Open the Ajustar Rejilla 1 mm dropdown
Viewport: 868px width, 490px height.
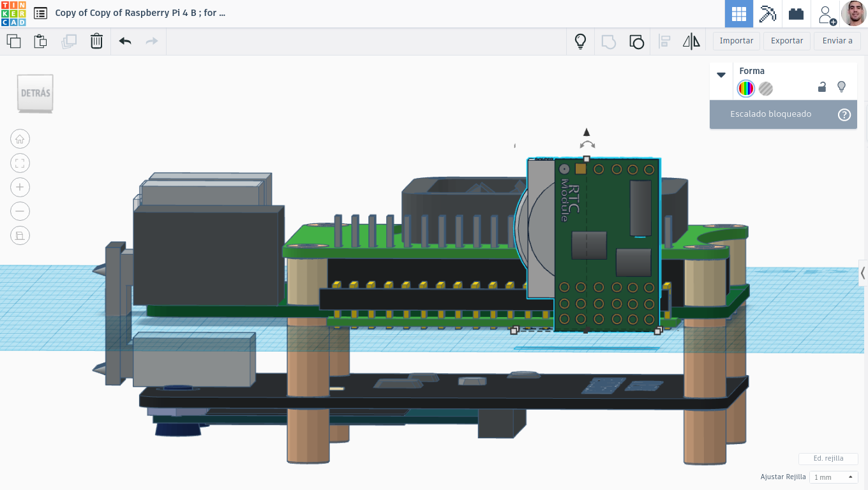(834, 477)
